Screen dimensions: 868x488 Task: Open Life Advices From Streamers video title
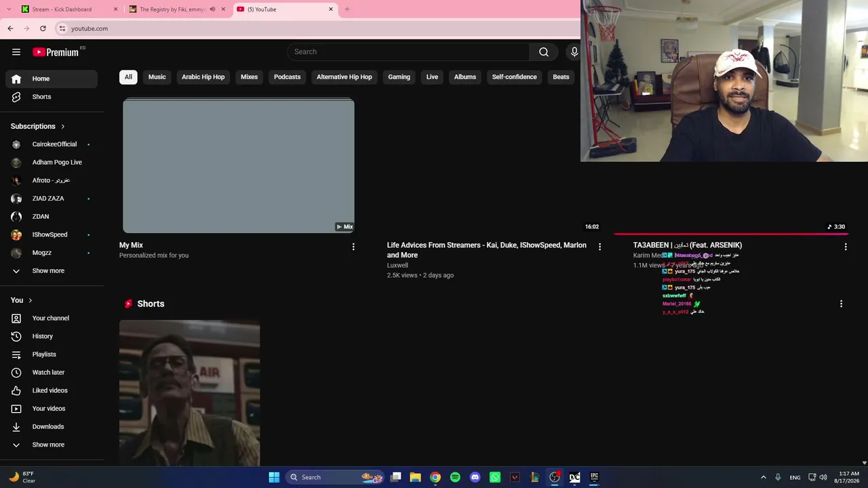(486, 250)
